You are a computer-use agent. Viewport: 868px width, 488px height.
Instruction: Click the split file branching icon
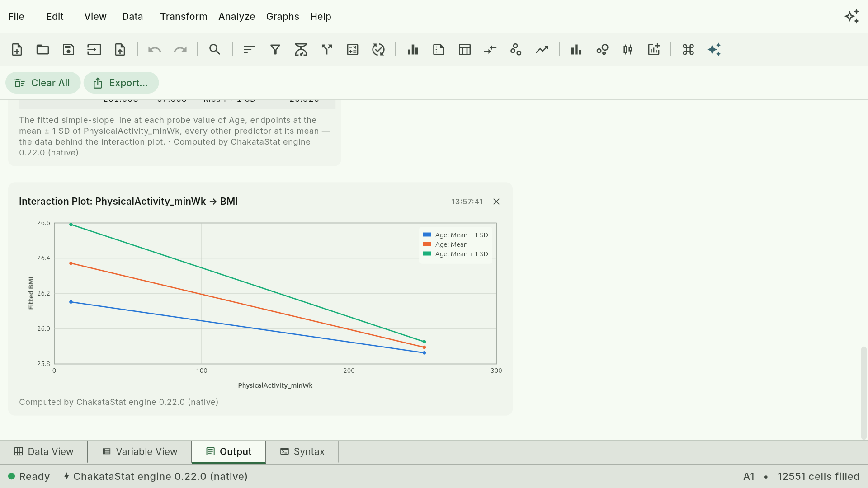(x=327, y=50)
